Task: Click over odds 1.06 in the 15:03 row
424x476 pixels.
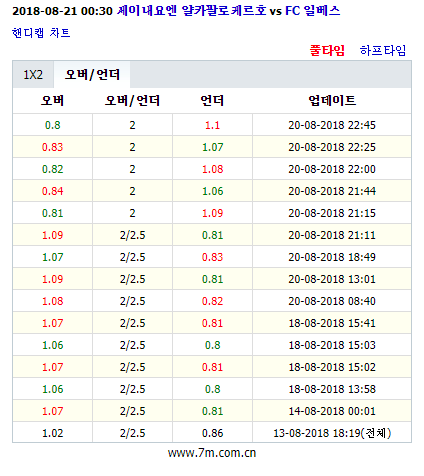Action: coord(52,345)
